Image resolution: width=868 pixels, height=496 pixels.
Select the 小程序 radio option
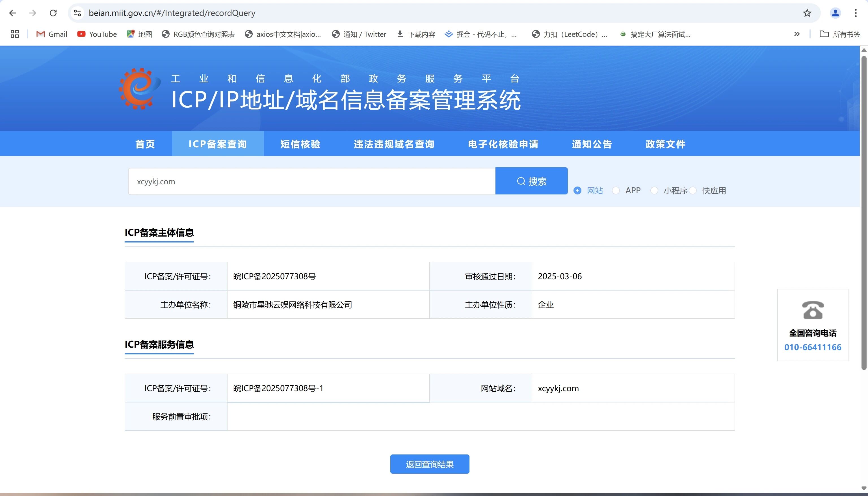(x=654, y=190)
